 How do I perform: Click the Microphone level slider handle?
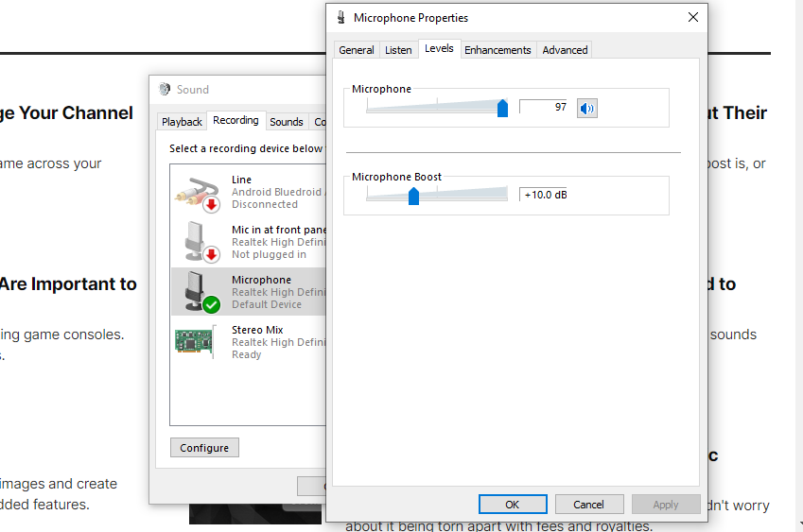coord(502,108)
